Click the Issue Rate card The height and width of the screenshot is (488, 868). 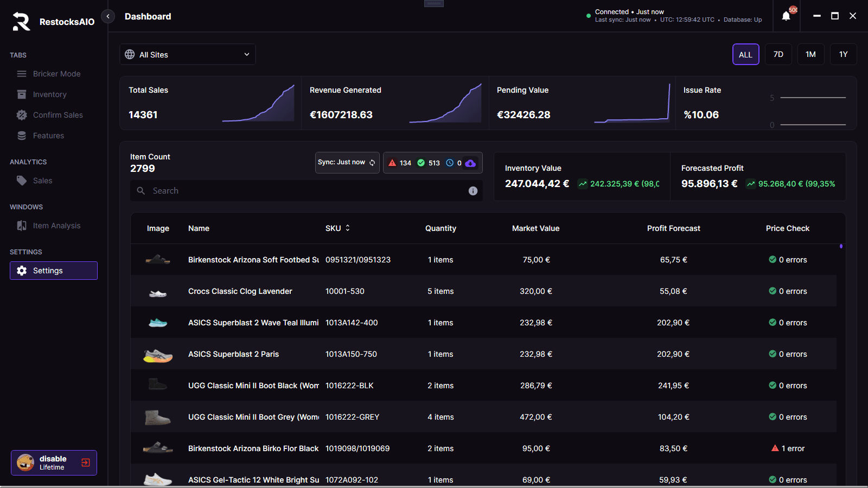pos(766,103)
